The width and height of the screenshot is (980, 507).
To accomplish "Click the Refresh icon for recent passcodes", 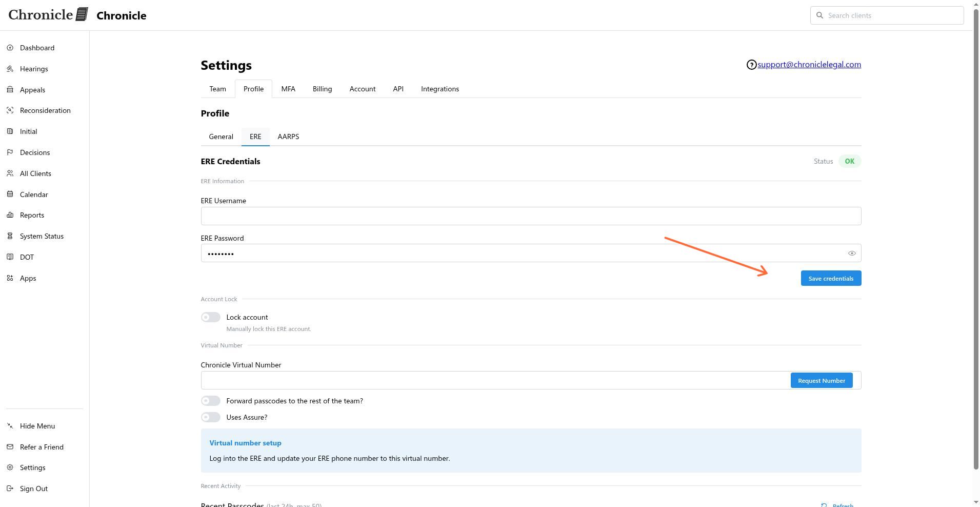I will 824,505.
